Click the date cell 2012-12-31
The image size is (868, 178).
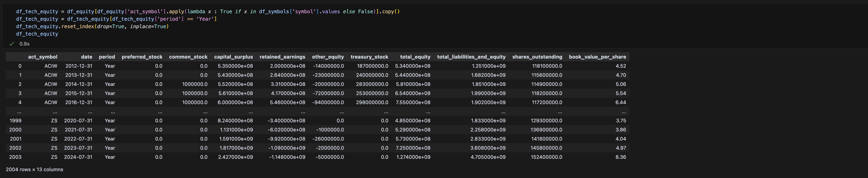[x=79, y=66]
